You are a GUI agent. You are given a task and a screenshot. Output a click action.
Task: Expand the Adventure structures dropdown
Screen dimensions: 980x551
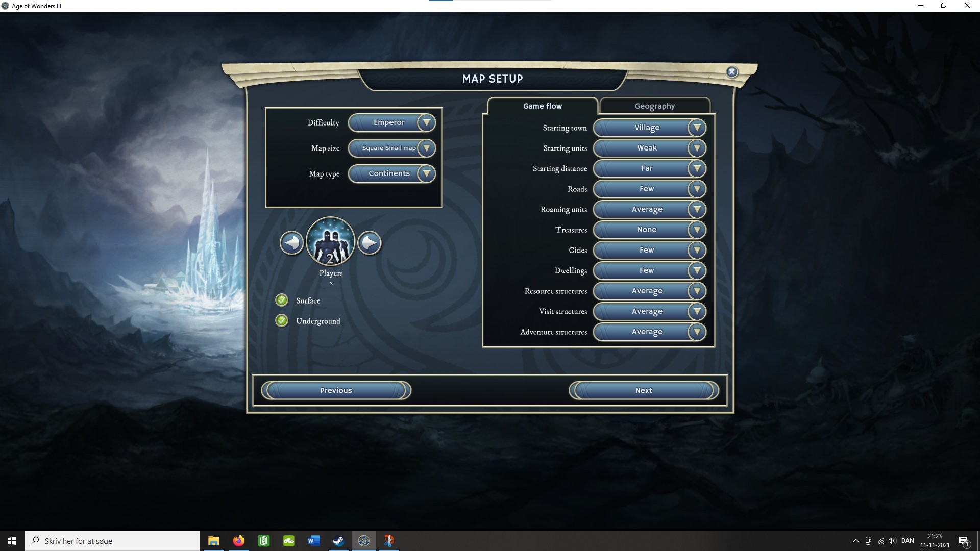point(650,332)
